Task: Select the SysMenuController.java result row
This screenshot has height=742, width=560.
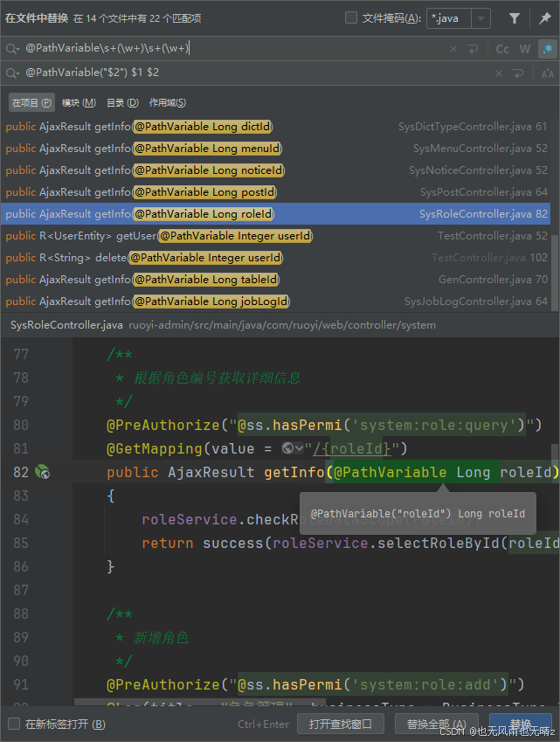Action: pyautogui.click(x=262, y=148)
